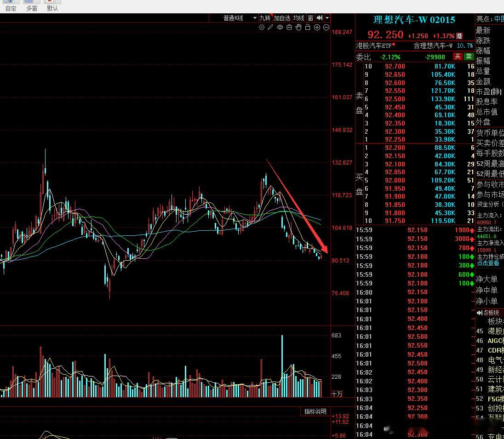Click the tallest cyan volume bar

pyautogui.click(x=282, y=366)
